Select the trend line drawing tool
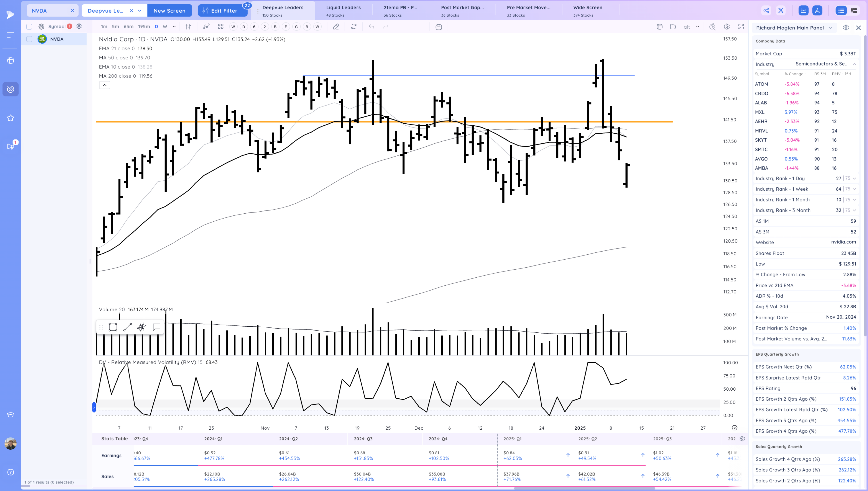This screenshot has height=491, width=868. pos(127,327)
